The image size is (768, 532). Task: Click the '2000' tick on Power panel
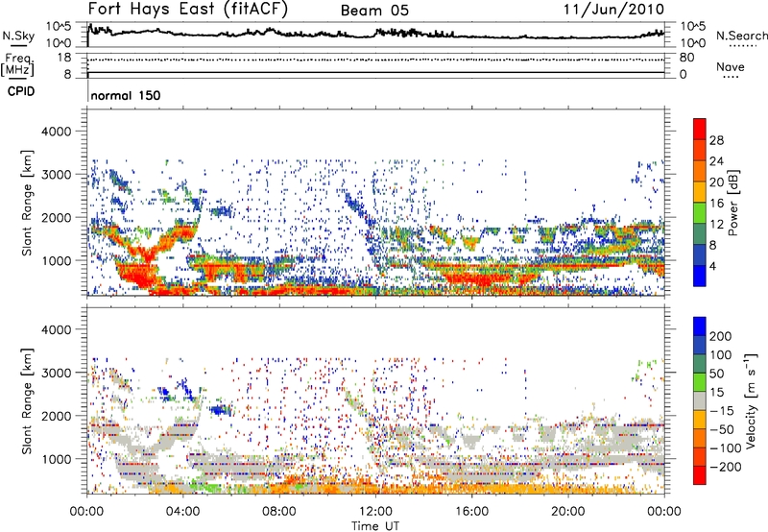click(x=57, y=217)
